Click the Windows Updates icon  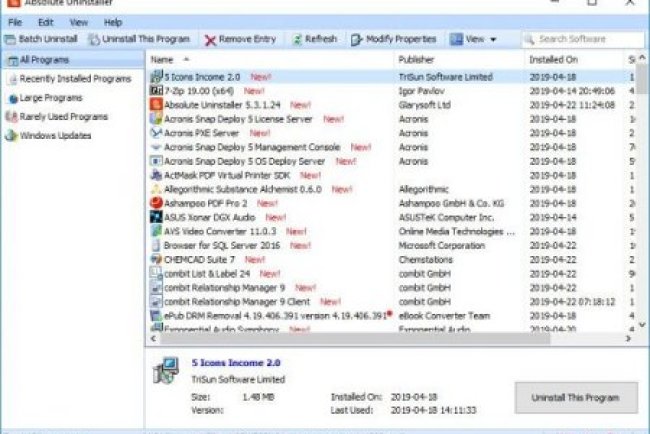pos(11,136)
